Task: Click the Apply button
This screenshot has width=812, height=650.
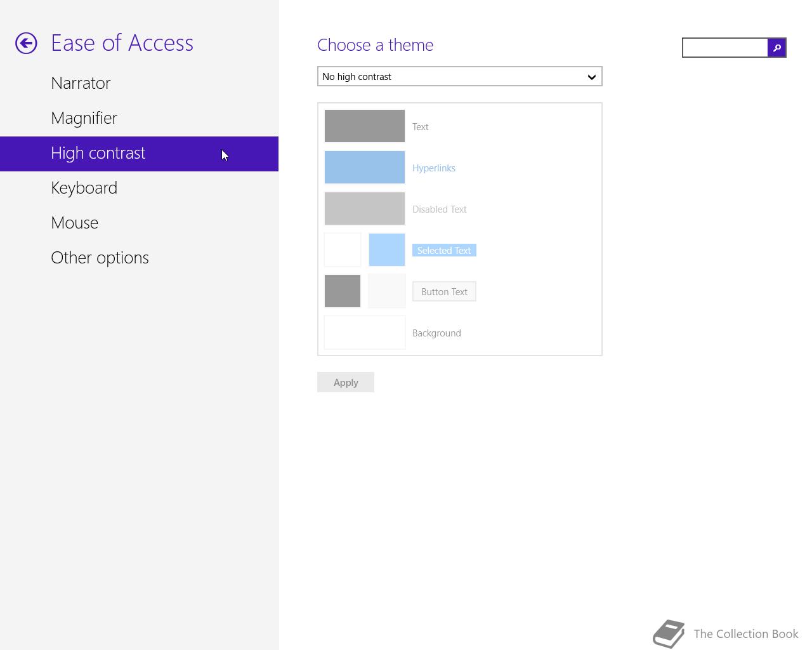Action: click(x=346, y=382)
